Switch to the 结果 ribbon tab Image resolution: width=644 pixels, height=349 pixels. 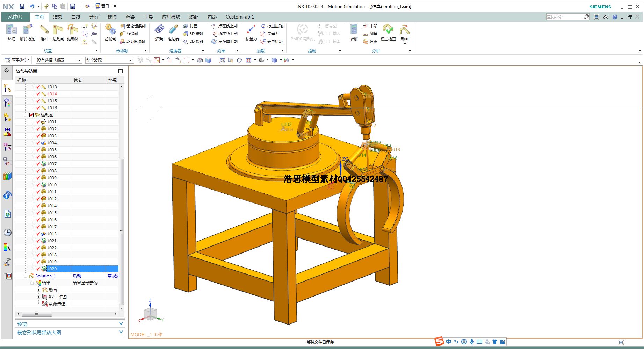pyautogui.click(x=58, y=17)
